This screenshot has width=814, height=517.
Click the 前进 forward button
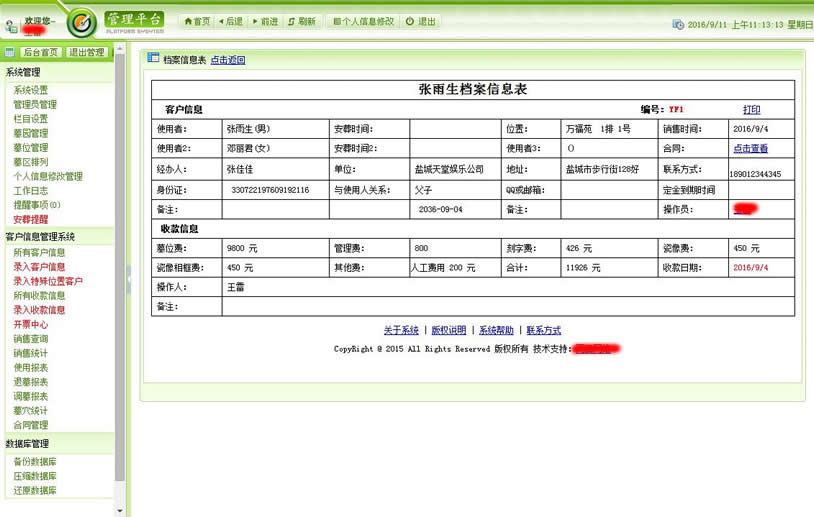[265, 21]
